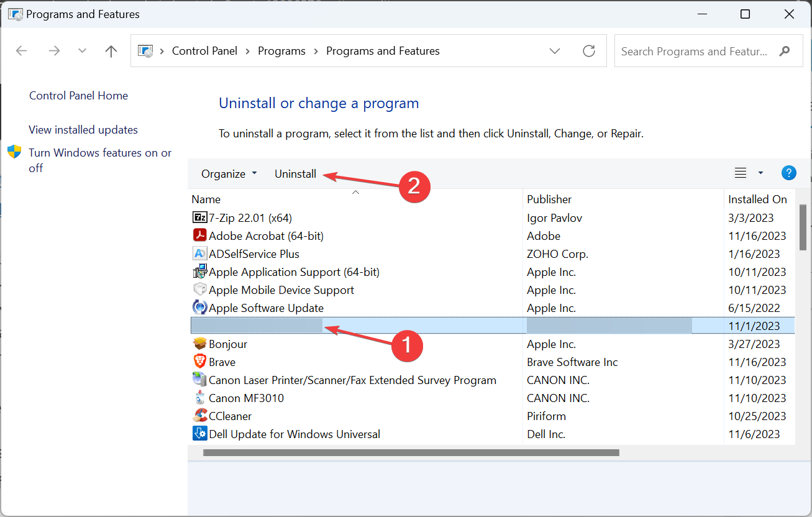
Task: Open View installed updates link
Action: pyautogui.click(x=83, y=130)
